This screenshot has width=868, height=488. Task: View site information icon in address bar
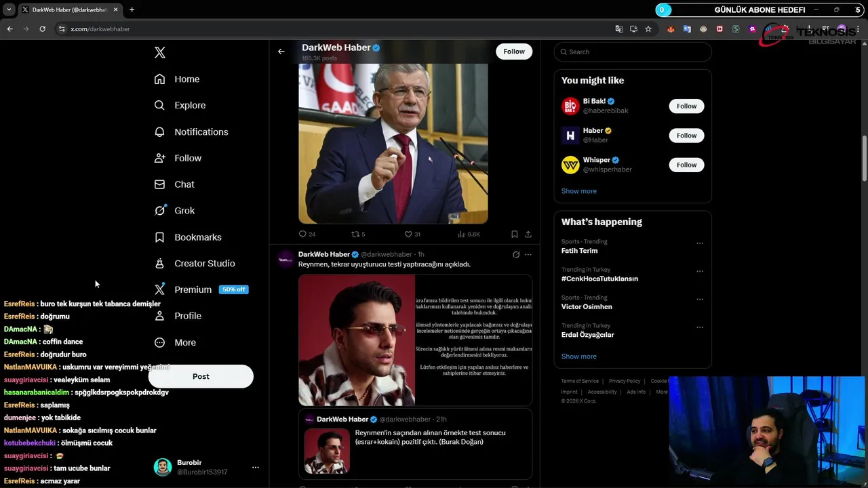[62, 29]
